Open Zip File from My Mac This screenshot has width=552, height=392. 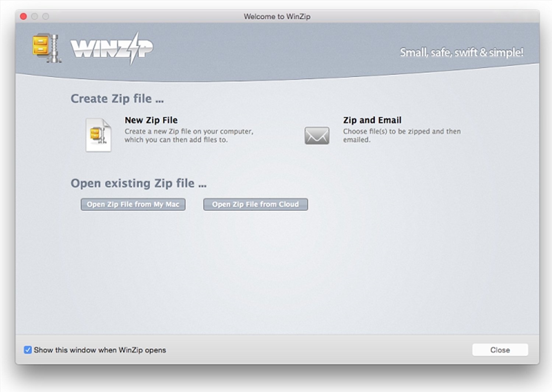(x=133, y=204)
